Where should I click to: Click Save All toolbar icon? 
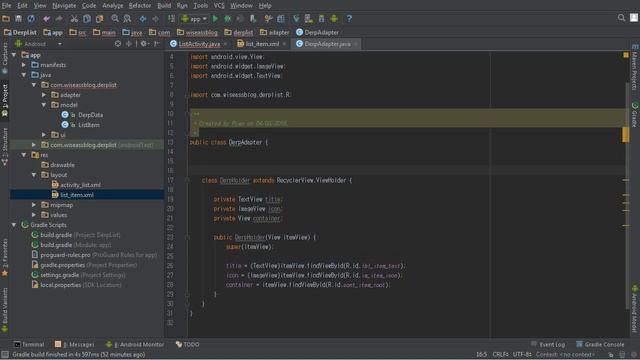pyautogui.click(x=18, y=19)
